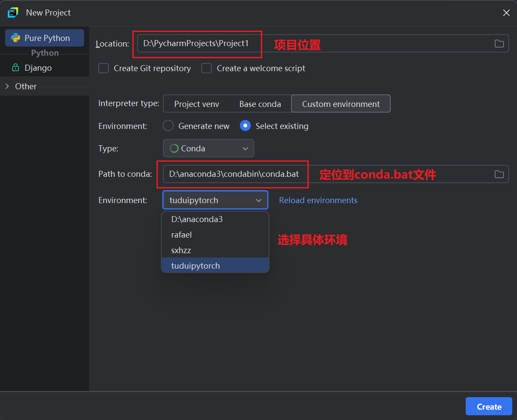This screenshot has width=517, height=420.
Task: Open folder browser for project Location
Action: [x=499, y=44]
